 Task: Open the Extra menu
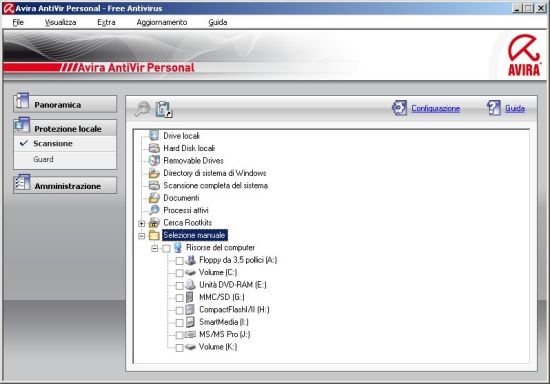106,22
